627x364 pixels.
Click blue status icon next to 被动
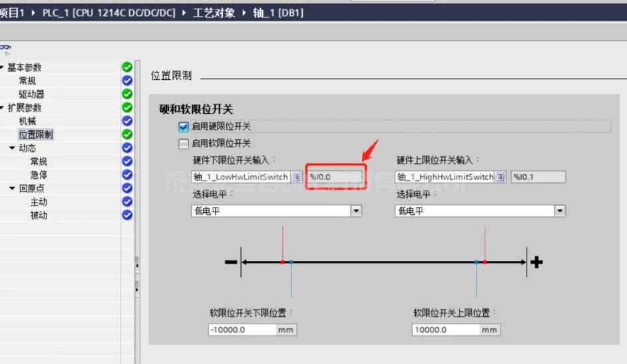tap(127, 215)
